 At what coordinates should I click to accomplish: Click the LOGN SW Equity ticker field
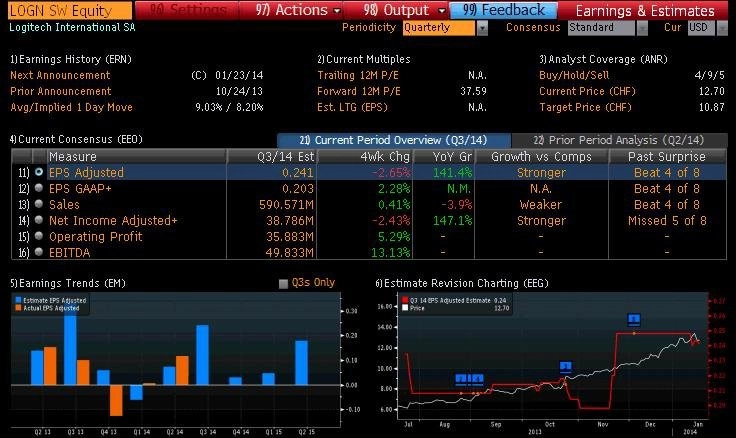click(x=70, y=10)
